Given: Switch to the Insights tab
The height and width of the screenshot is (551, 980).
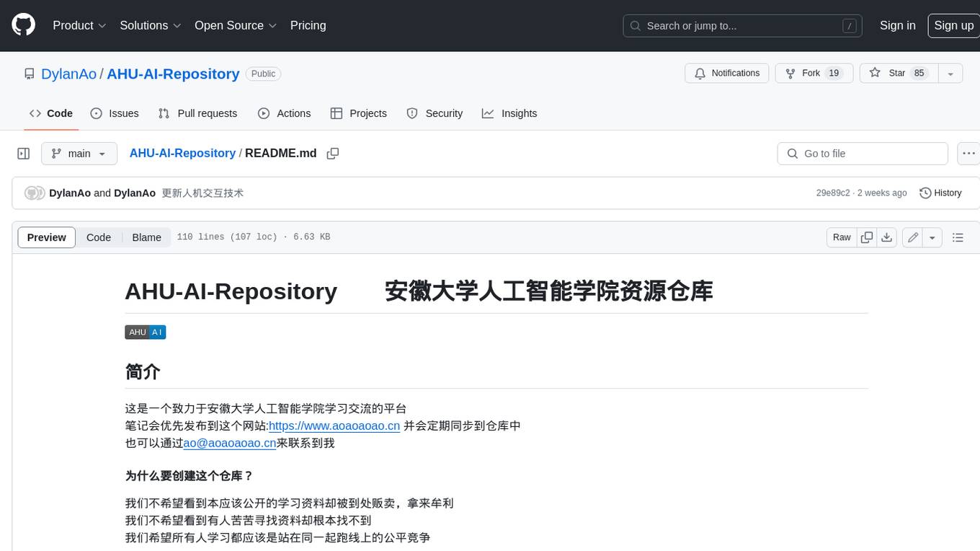Looking at the screenshot, I should [x=509, y=113].
